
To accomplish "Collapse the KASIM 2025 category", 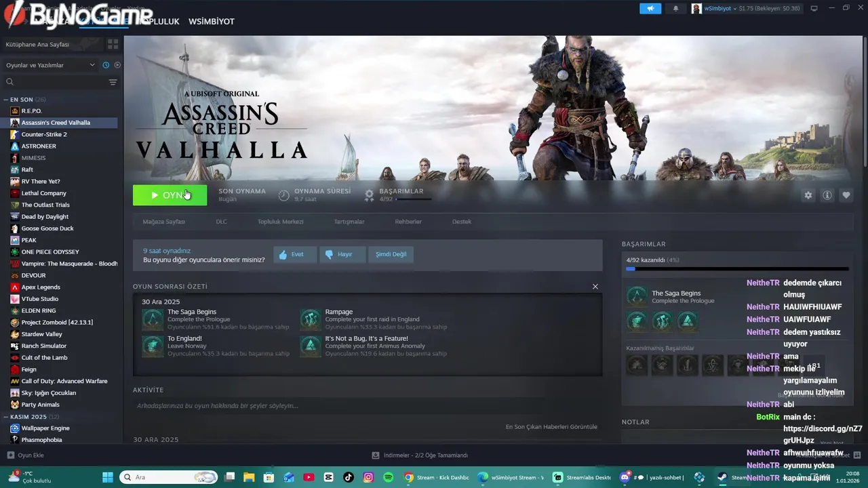I will tap(6, 417).
